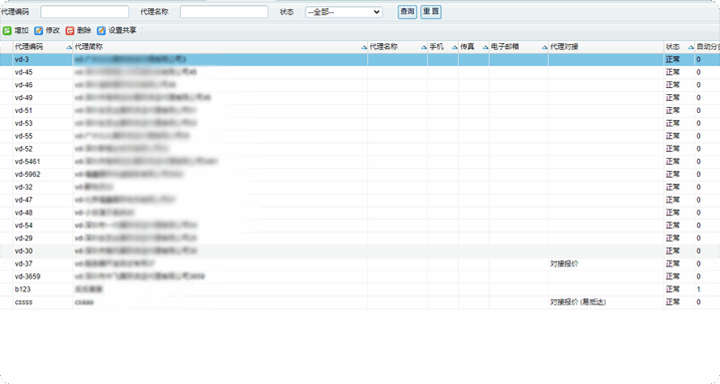Sort by 电子邮箱 column arrow
Viewport: 720px width, 384px height.
[544, 47]
